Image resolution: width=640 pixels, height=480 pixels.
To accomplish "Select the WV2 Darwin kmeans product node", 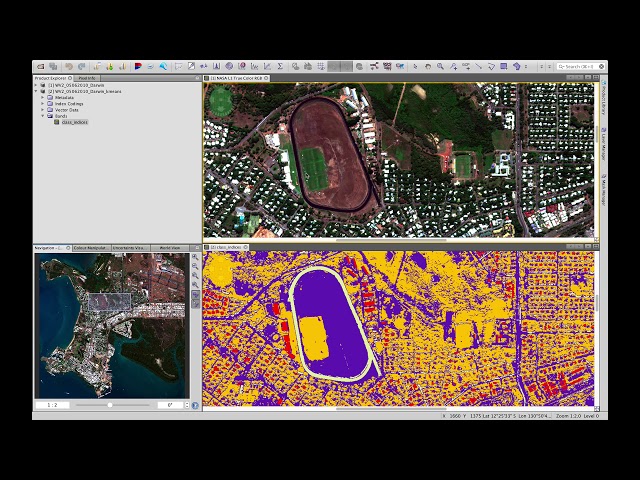I will [x=84, y=91].
